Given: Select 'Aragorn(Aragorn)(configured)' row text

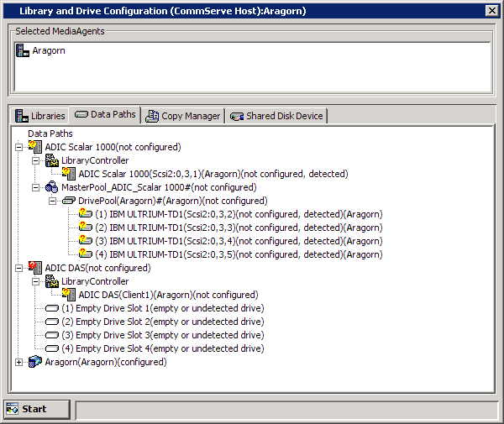Looking at the screenshot, I should click(106, 362).
